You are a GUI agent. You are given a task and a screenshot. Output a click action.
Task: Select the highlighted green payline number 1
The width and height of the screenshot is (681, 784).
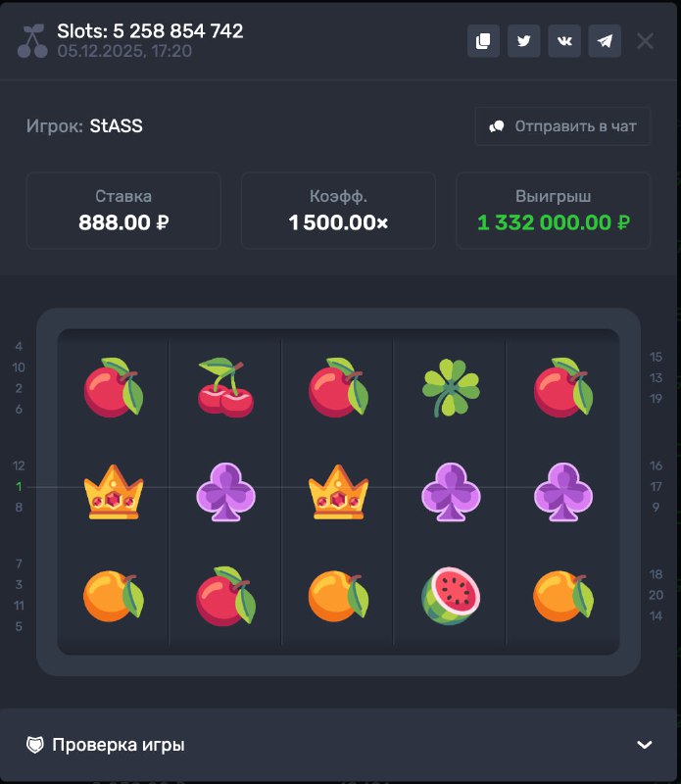point(19,486)
